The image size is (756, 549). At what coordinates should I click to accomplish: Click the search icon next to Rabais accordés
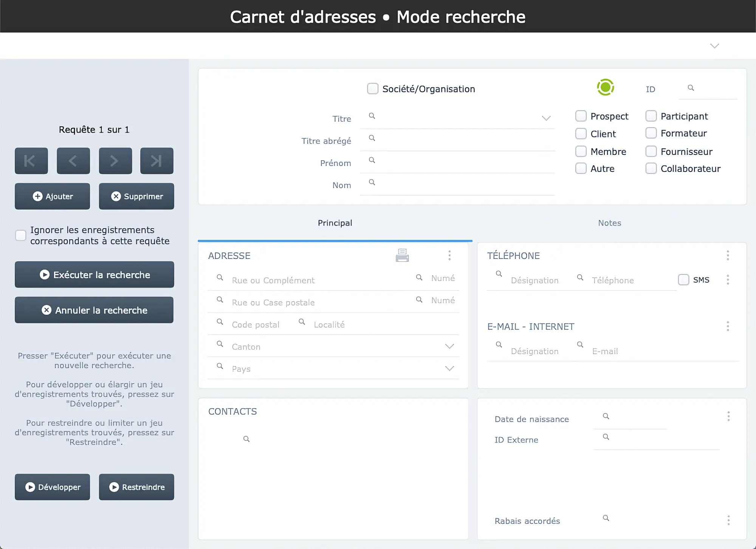point(606,518)
